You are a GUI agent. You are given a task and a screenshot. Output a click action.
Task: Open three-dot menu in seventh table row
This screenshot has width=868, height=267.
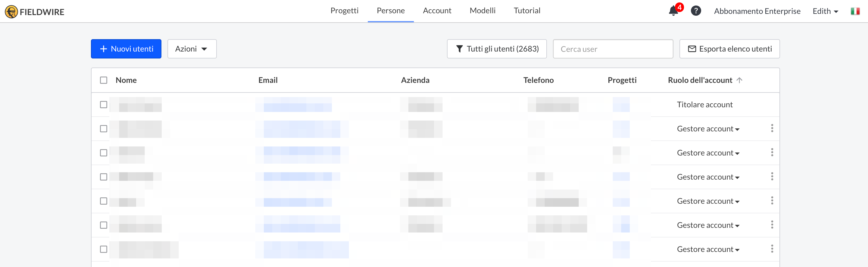(x=772, y=249)
